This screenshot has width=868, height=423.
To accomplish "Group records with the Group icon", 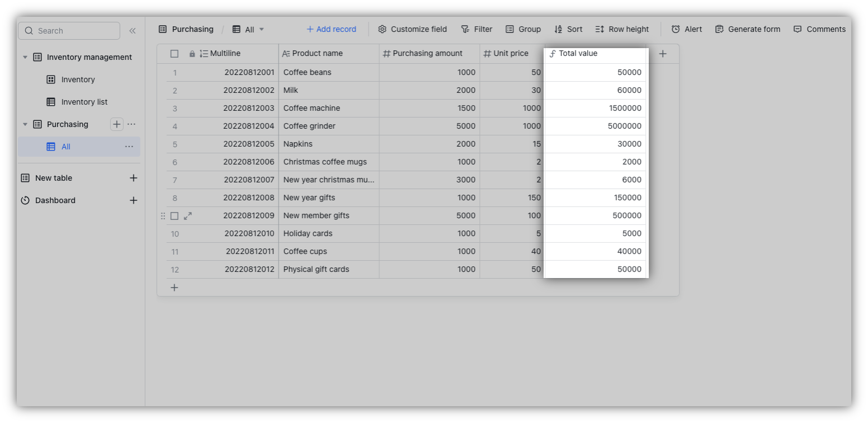I will 523,29.
